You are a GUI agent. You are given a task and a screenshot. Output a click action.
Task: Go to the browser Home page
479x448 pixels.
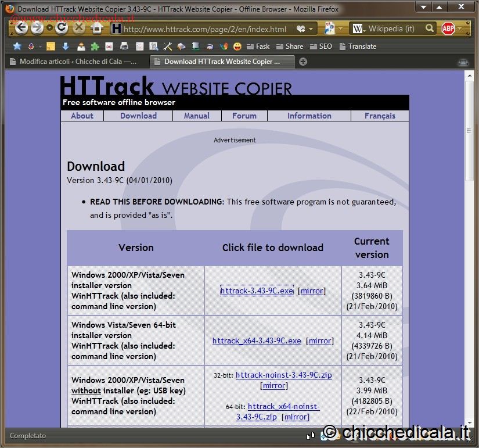[97, 28]
